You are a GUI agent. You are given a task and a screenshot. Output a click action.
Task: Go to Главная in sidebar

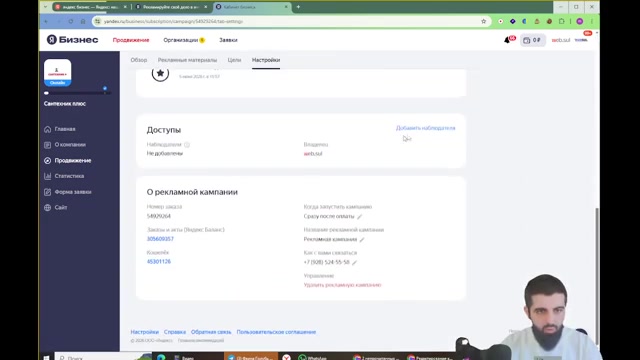(x=65, y=129)
